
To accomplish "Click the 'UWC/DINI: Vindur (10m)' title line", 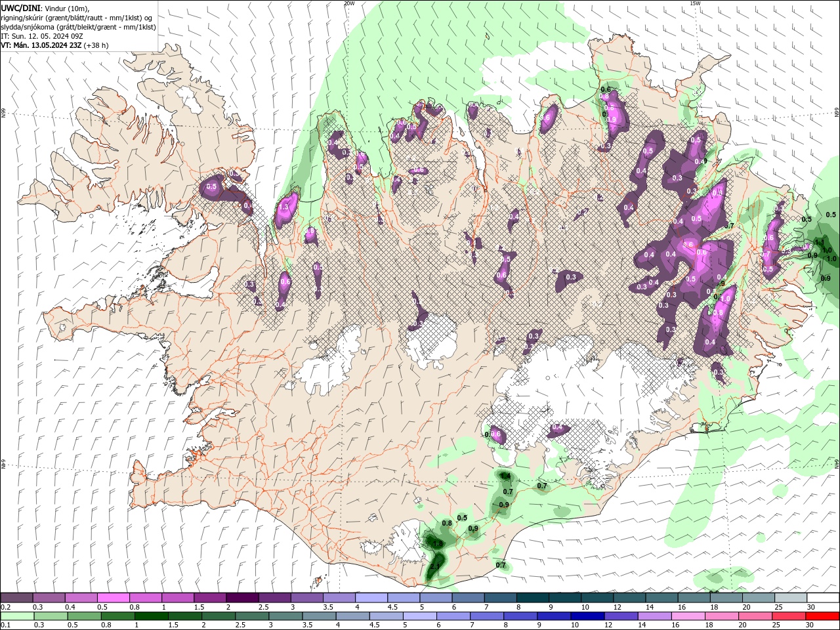I will pos(44,8).
